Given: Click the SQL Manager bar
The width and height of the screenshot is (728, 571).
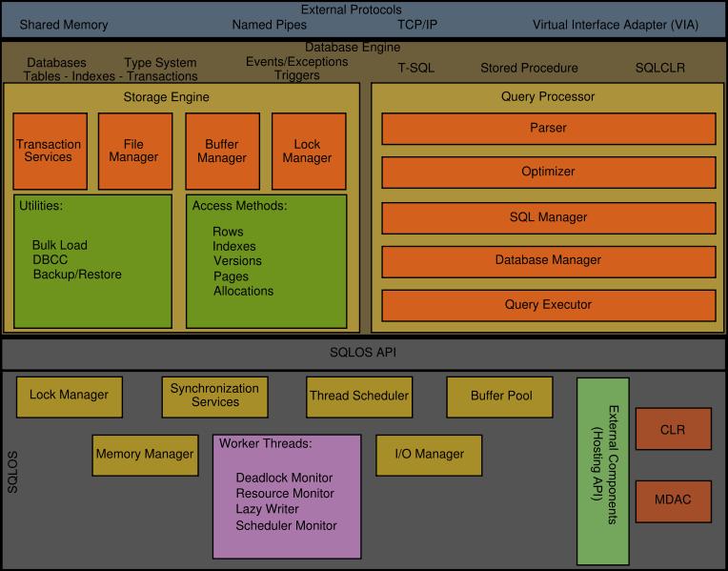Looking at the screenshot, I should coord(548,218).
